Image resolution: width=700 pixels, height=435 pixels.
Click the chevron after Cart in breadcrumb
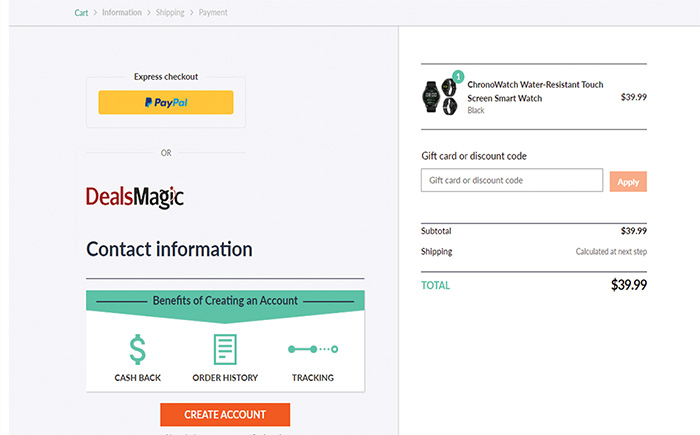click(x=95, y=13)
